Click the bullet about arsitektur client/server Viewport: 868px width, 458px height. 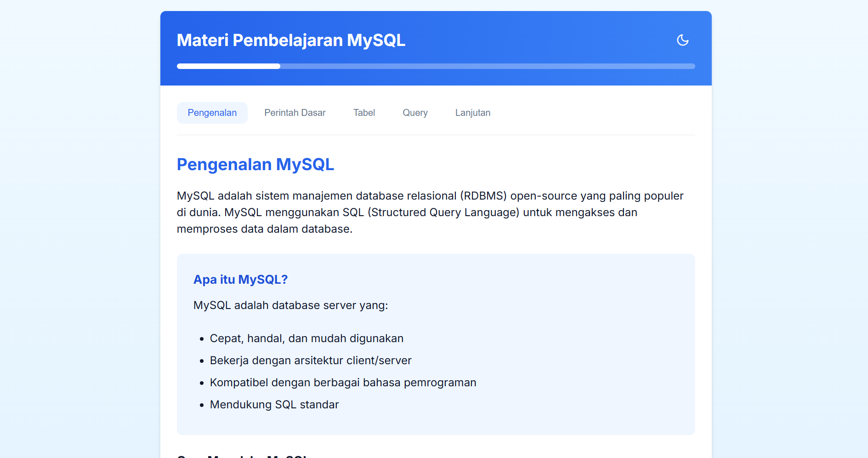[311, 361]
